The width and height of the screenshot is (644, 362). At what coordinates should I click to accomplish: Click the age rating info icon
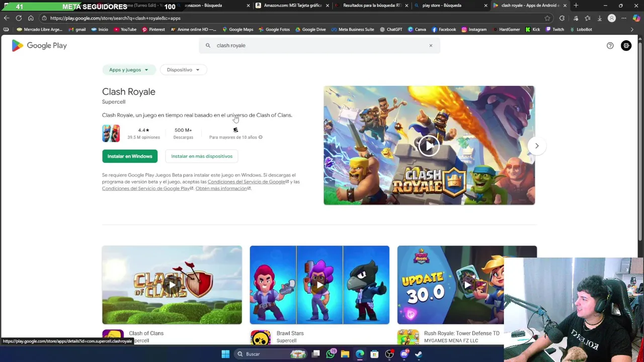click(260, 137)
